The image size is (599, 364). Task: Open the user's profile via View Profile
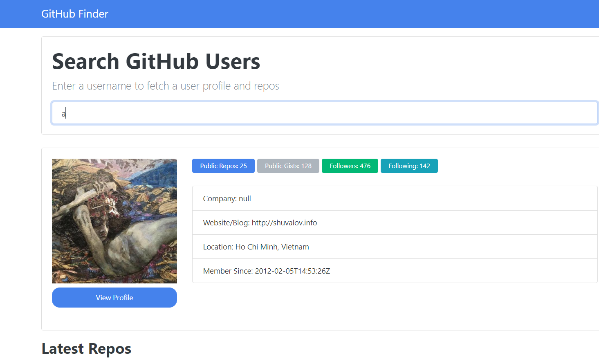pyautogui.click(x=114, y=297)
